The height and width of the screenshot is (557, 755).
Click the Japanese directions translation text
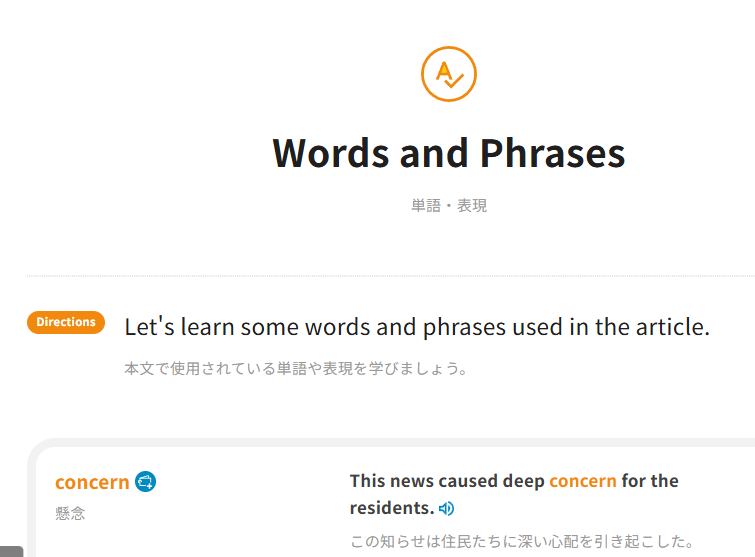tap(296, 369)
